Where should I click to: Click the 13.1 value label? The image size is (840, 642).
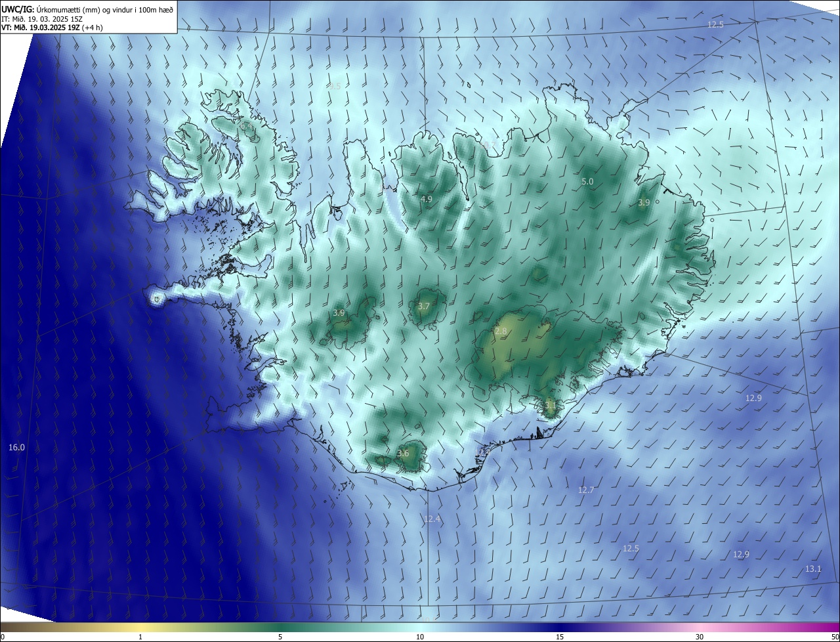[x=813, y=568]
